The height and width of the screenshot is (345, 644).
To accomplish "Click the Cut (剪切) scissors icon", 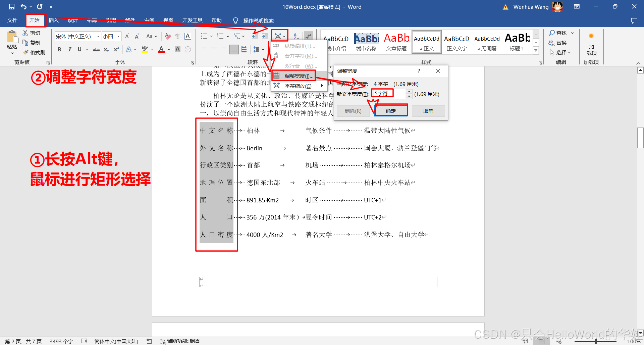I will click(25, 33).
